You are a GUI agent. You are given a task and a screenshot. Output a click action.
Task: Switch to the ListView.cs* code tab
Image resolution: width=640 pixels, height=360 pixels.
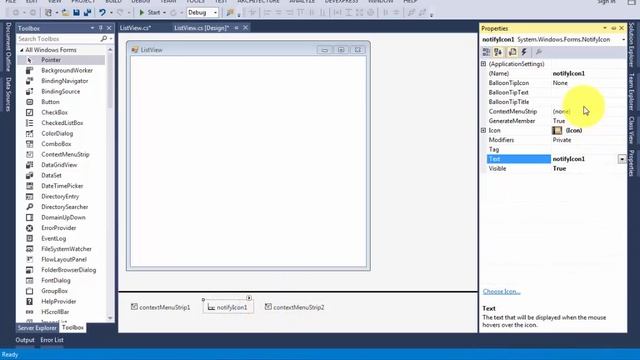click(136, 28)
